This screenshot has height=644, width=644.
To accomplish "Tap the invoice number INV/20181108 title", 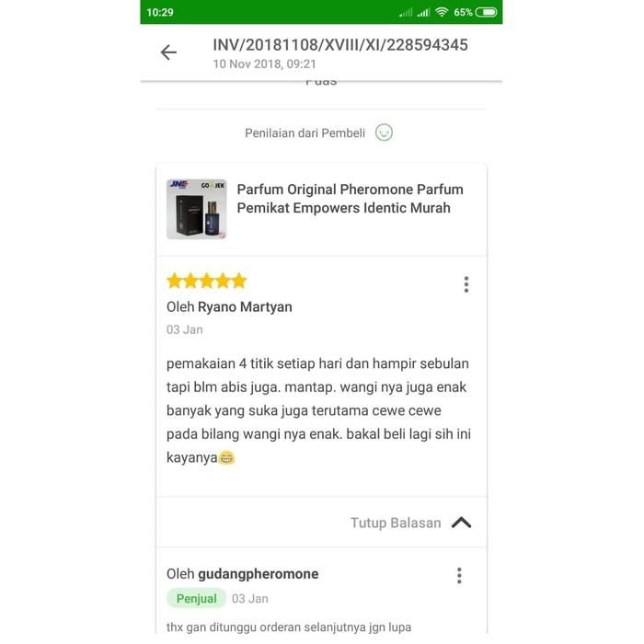I will [x=340, y=45].
